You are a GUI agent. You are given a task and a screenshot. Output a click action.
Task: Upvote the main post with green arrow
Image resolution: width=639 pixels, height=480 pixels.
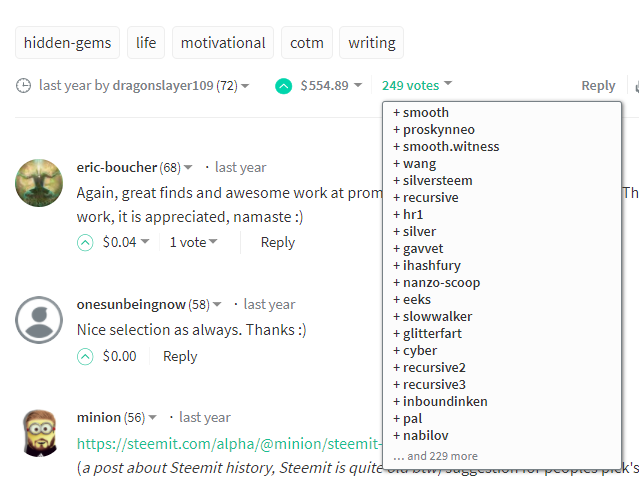[x=284, y=86]
